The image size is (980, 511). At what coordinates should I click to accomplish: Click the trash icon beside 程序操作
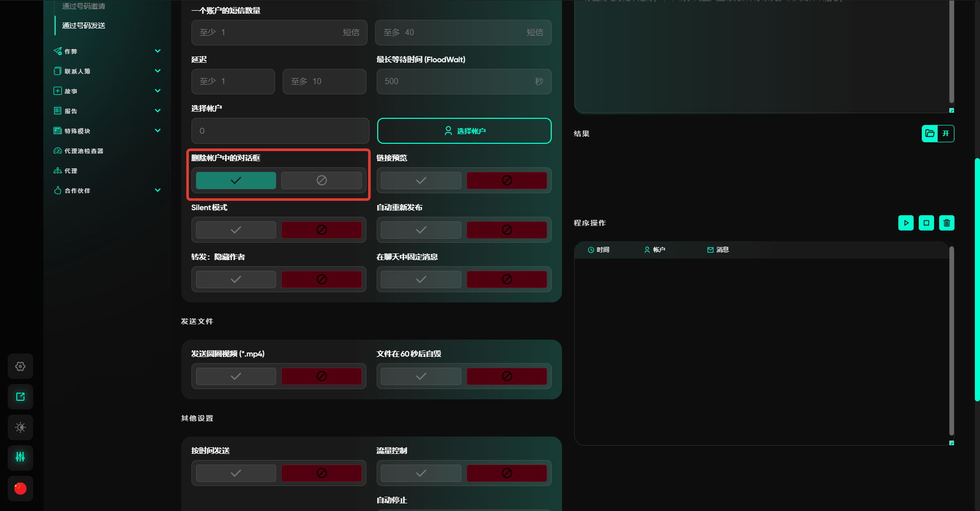coord(946,223)
